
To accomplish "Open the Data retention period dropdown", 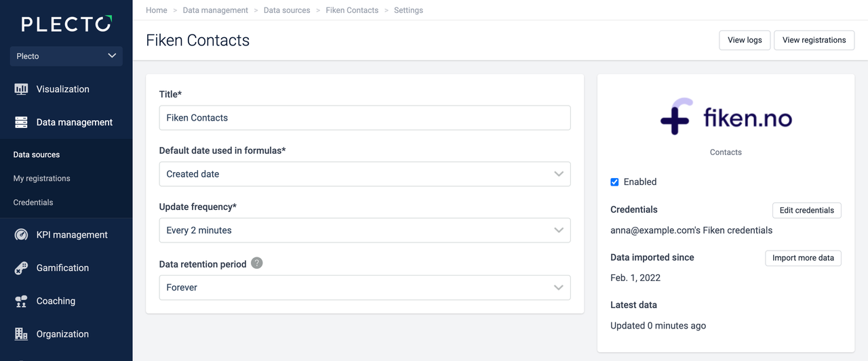I will coord(364,287).
